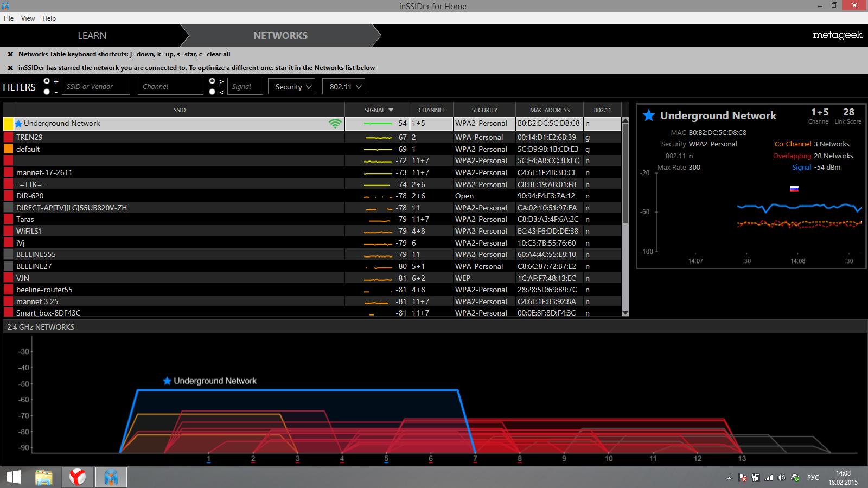Click the yellow swatch for Underground Network

[8, 124]
